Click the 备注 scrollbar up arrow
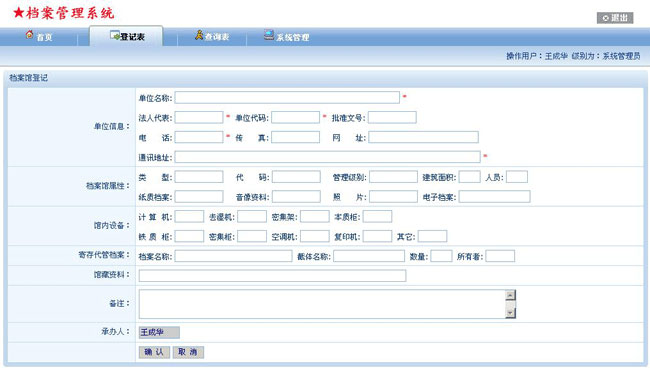Screen dimensions: 650x370 [510, 295]
